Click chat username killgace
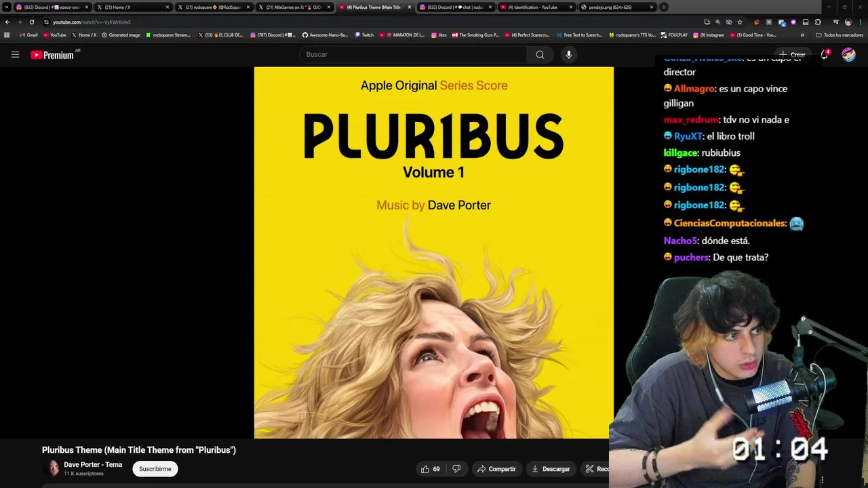The height and width of the screenshot is (488, 868). coord(680,152)
